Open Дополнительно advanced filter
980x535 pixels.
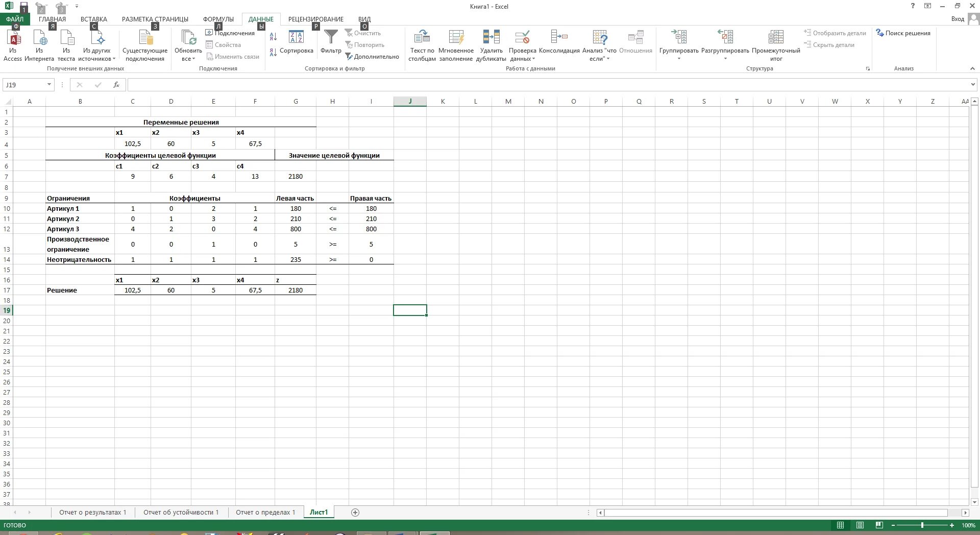pyautogui.click(x=372, y=57)
